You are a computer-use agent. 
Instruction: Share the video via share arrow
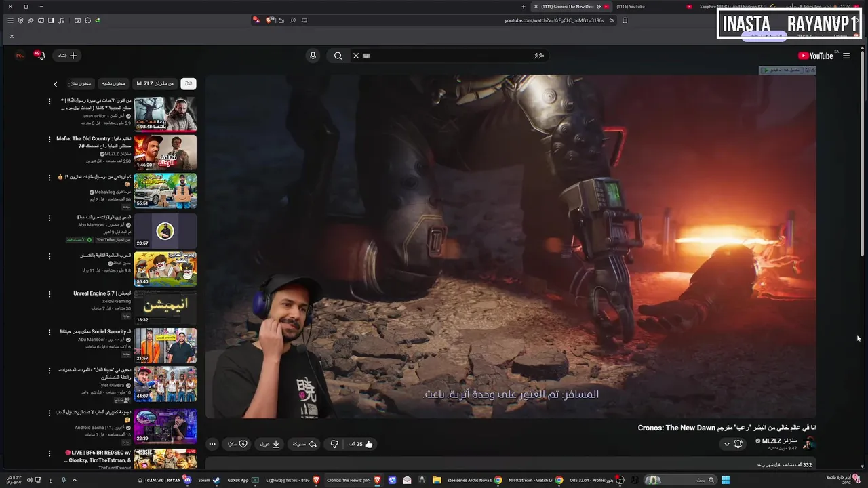point(304,444)
